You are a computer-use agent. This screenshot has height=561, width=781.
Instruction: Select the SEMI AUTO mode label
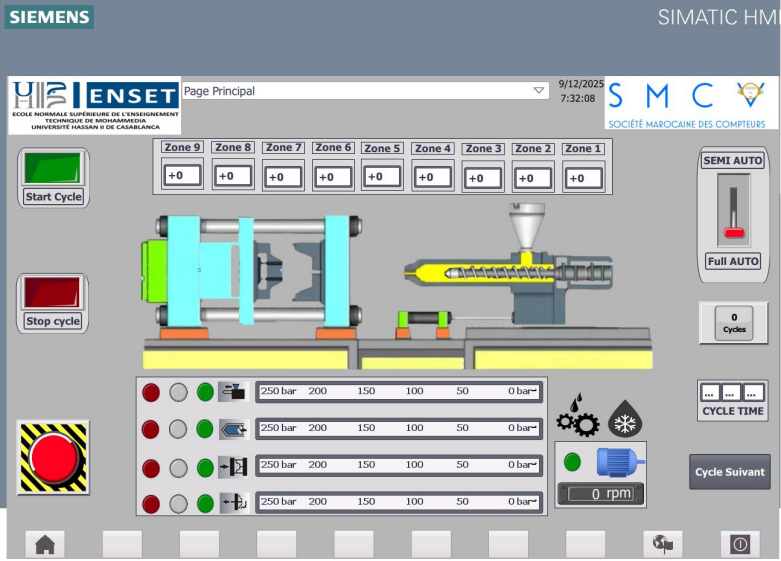(733, 160)
